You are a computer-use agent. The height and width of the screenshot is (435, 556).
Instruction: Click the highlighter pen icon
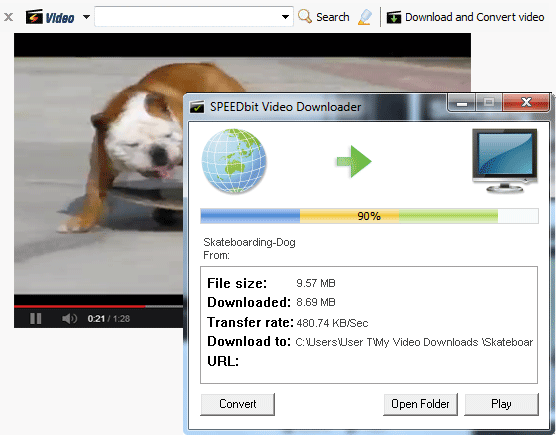tap(365, 17)
